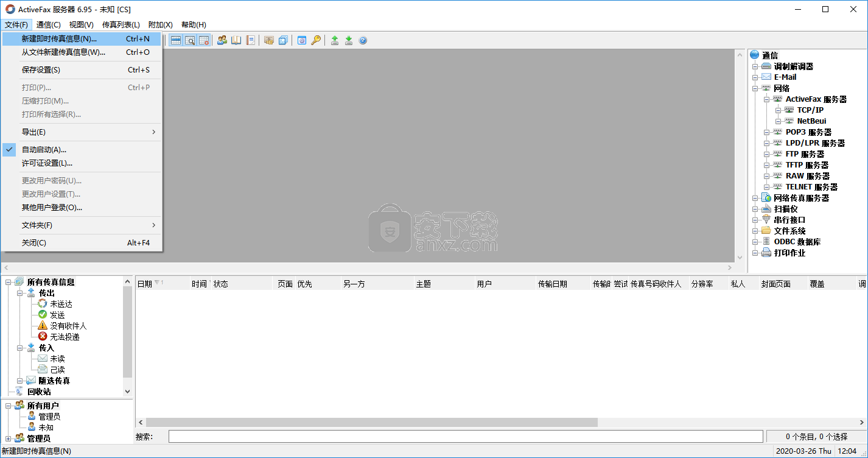
Task: Choose 其他用户登录(O)... menu entry
Action: click(82, 208)
